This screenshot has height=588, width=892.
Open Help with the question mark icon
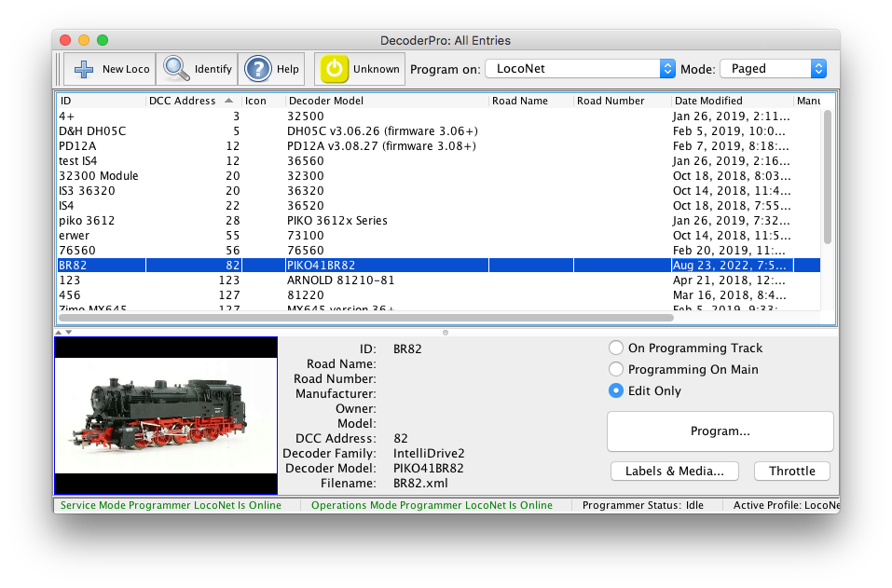pos(257,69)
